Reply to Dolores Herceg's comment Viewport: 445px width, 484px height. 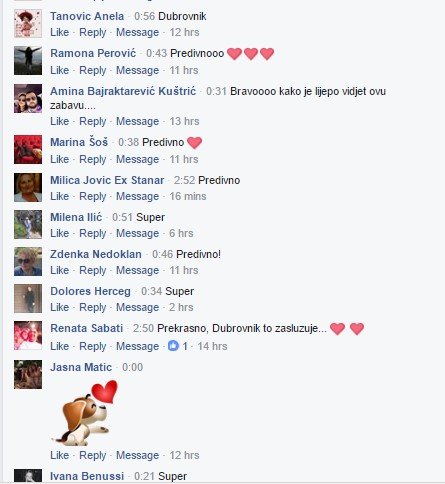tap(93, 307)
